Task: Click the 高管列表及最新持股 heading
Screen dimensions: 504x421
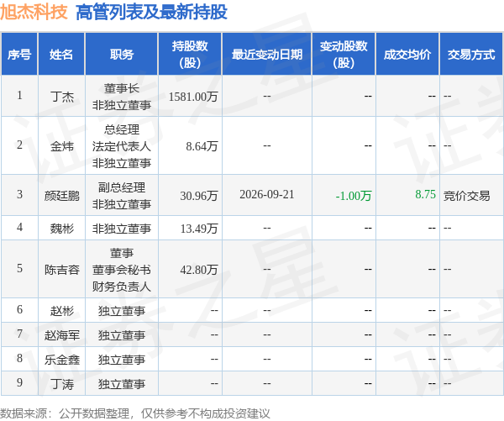Action: point(151,13)
